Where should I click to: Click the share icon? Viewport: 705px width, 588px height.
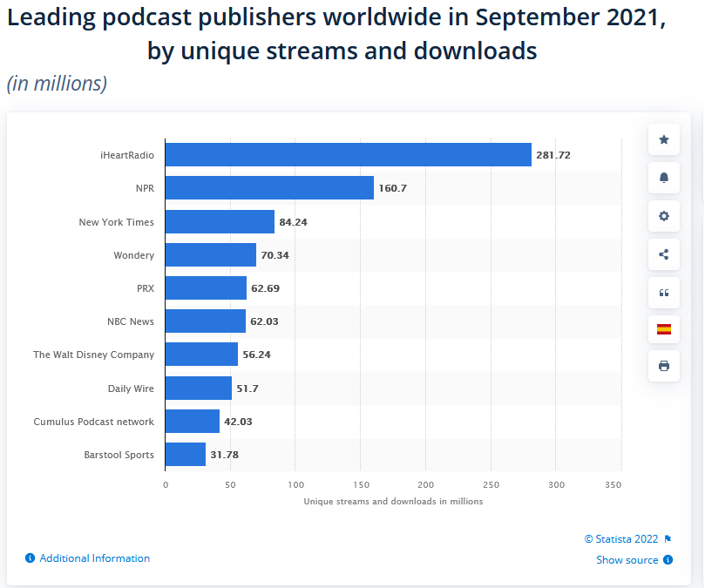point(663,254)
